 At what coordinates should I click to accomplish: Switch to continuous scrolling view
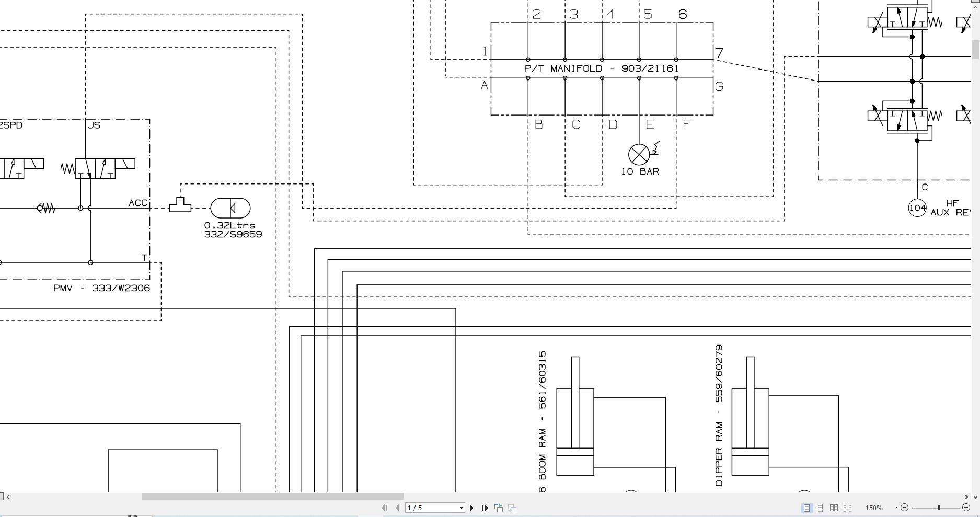(x=820, y=508)
